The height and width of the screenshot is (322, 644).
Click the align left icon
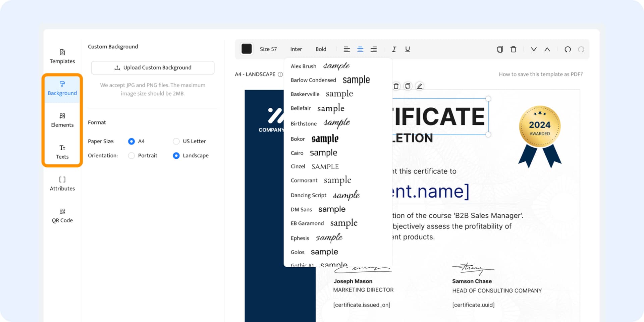click(x=346, y=49)
